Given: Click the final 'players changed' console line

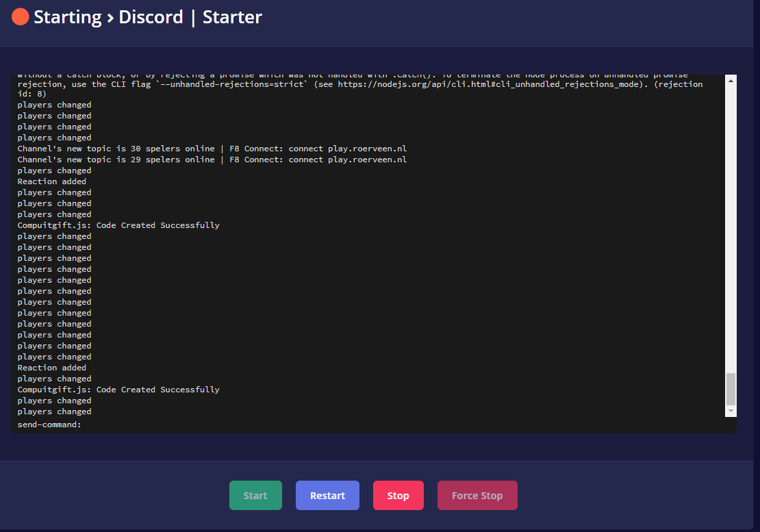Looking at the screenshot, I should click(x=54, y=411).
